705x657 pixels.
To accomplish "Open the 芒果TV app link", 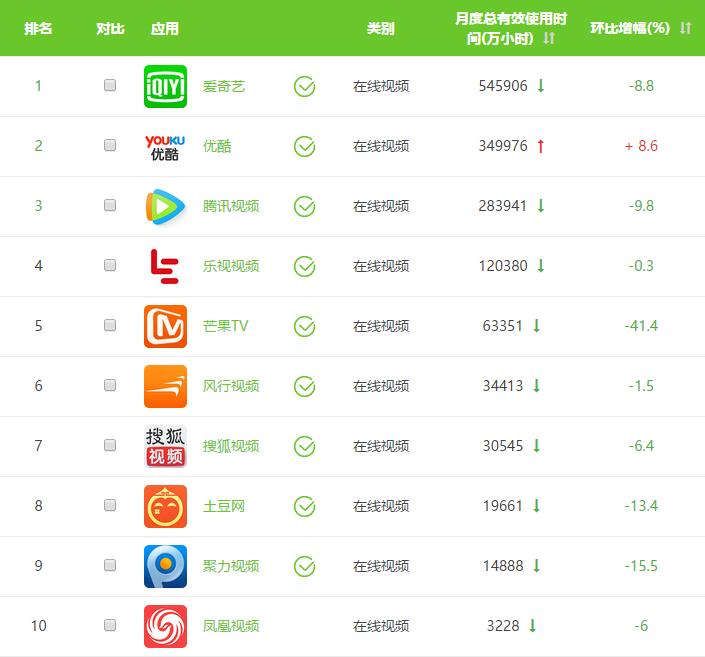I will 225,326.
